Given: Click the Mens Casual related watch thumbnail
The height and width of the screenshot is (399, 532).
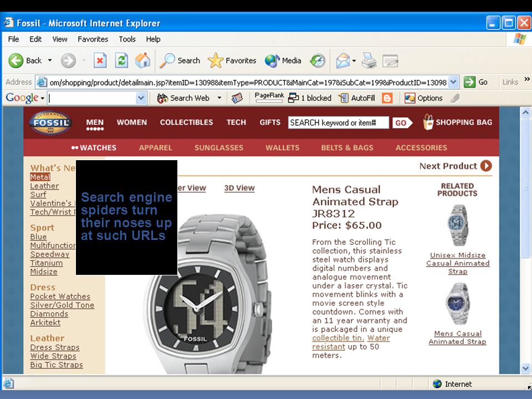Looking at the screenshot, I should (x=457, y=304).
